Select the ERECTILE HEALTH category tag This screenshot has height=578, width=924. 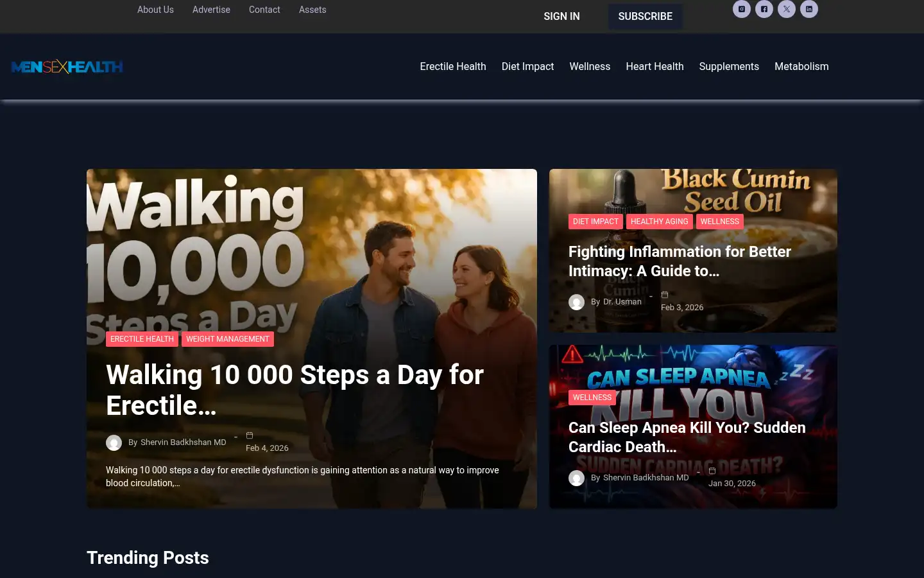click(x=142, y=339)
